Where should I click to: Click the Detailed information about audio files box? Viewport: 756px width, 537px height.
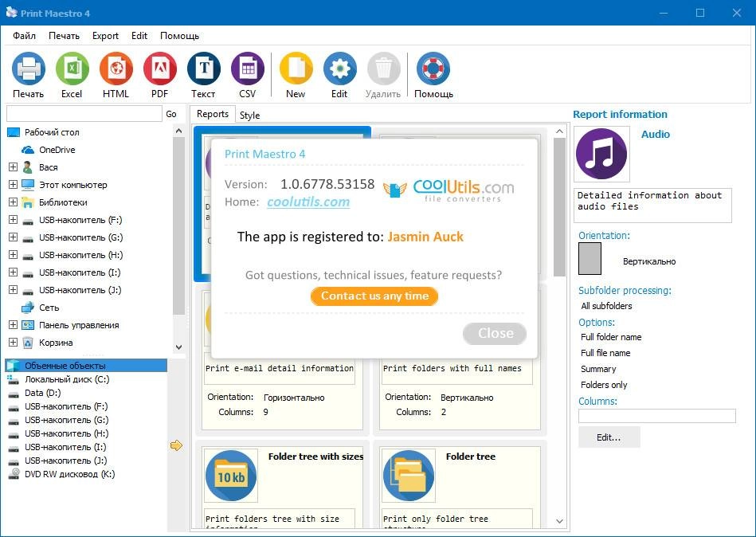(652, 206)
